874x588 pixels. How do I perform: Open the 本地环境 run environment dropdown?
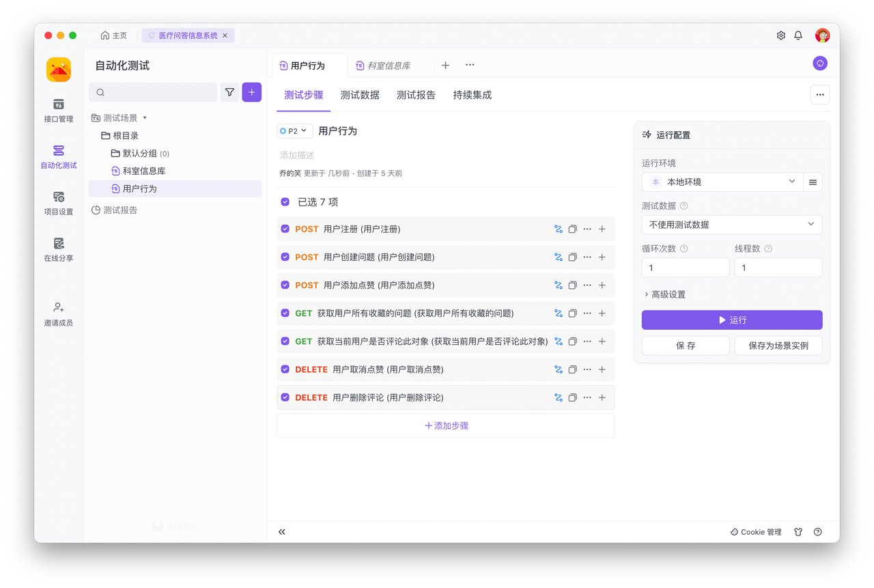tap(723, 182)
